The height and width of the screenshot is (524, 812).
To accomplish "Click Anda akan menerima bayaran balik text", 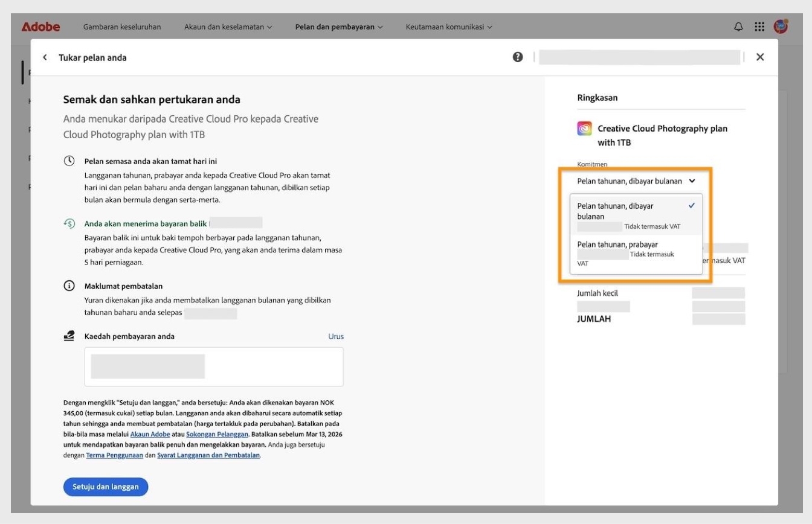I will coord(146,223).
